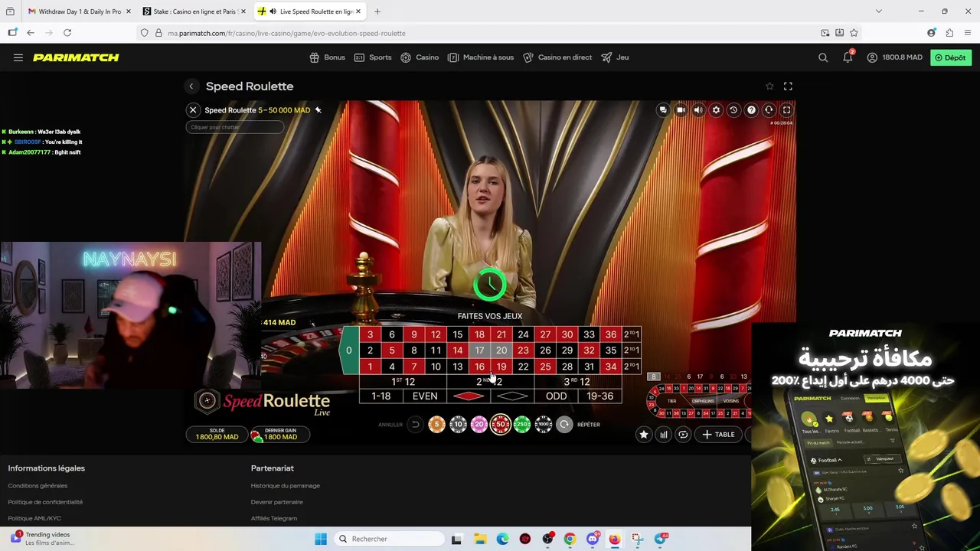This screenshot has height=551, width=980.
Task: Select the red 50 chip
Action: (501, 424)
